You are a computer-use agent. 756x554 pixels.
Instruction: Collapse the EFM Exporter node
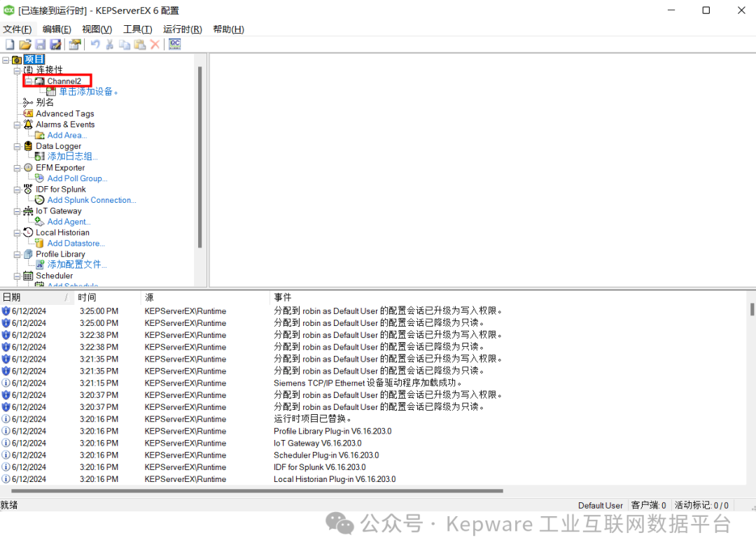17,168
